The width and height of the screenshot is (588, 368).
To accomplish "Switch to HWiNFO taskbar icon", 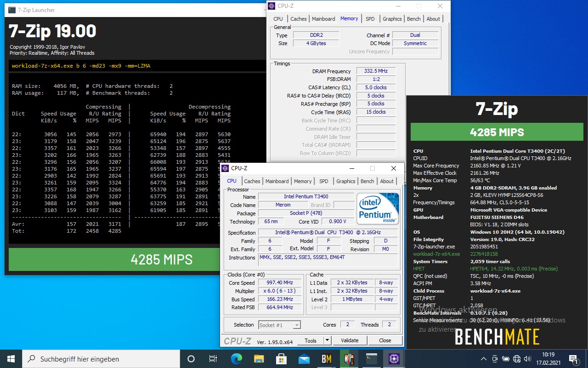I will click(x=349, y=359).
